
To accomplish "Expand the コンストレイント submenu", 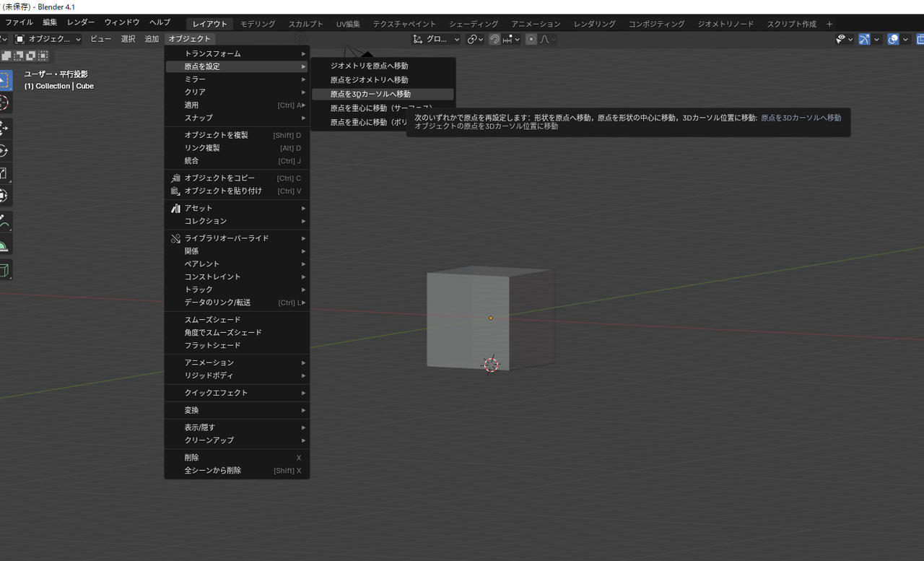I will pyautogui.click(x=237, y=277).
